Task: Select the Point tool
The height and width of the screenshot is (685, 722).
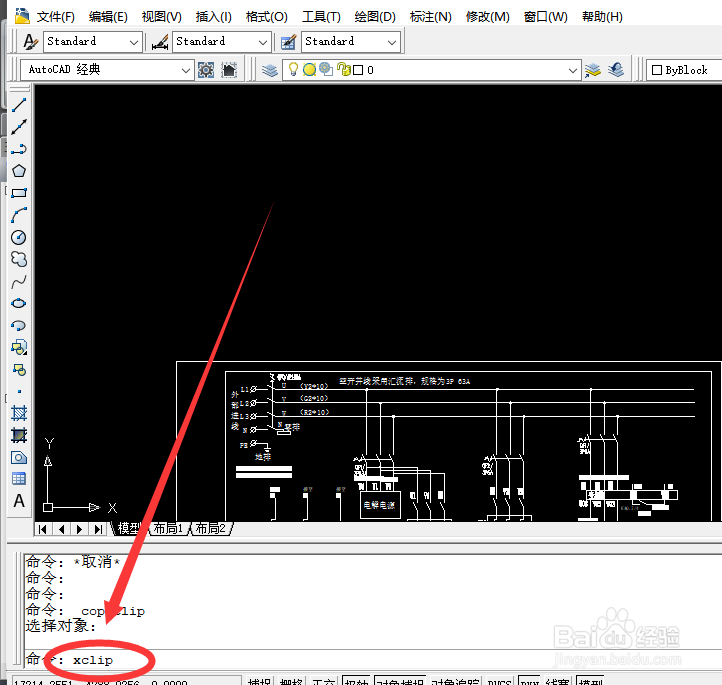Action: (19, 392)
